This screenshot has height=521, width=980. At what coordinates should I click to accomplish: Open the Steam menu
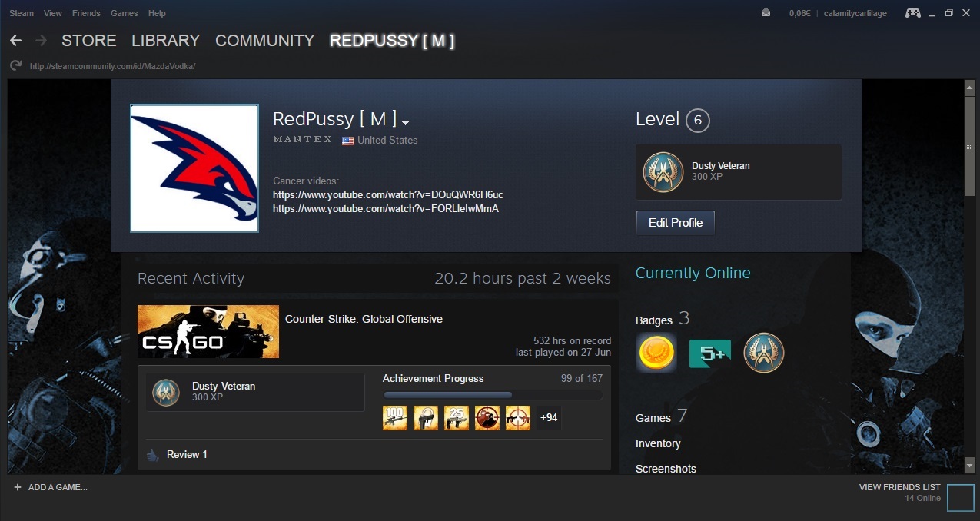click(x=22, y=13)
